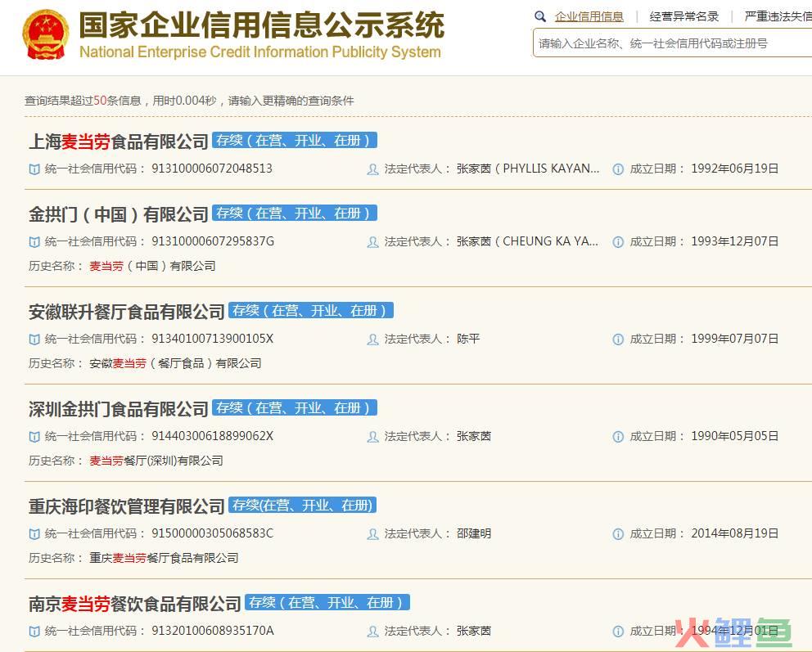Click status badge next to 安徽联升餐厅食品有限公司
The width and height of the screenshot is (812, 652).
click(311, 311)
